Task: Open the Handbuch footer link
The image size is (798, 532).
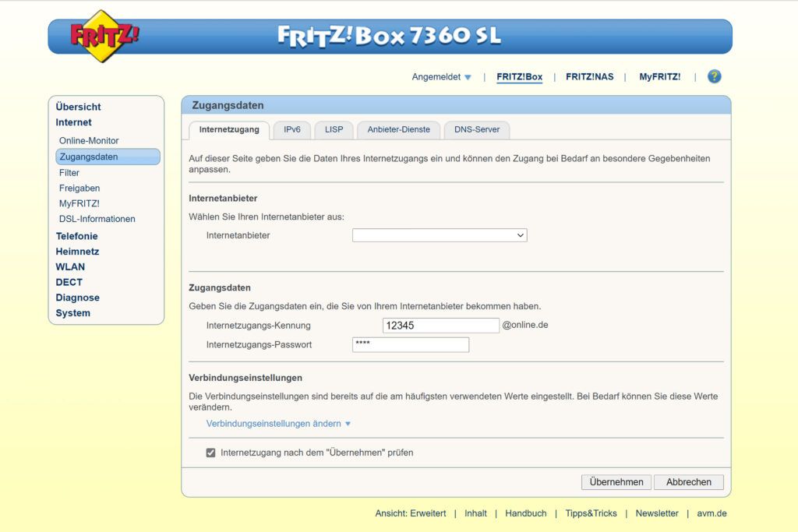Action: 525,513
